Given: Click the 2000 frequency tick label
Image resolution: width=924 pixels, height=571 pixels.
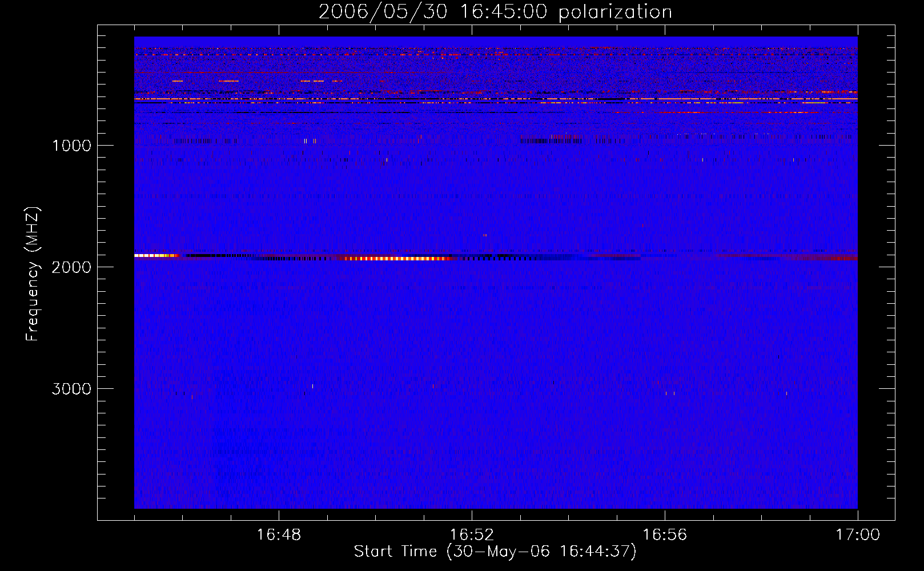Looking at the screenshot, I should tap(71, 267).
